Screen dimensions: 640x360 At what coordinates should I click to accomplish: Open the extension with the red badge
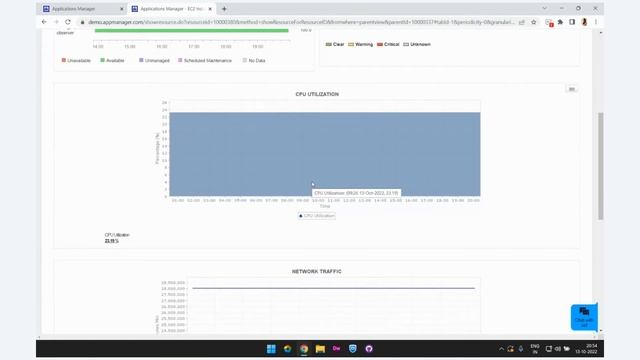pos(549,22)
